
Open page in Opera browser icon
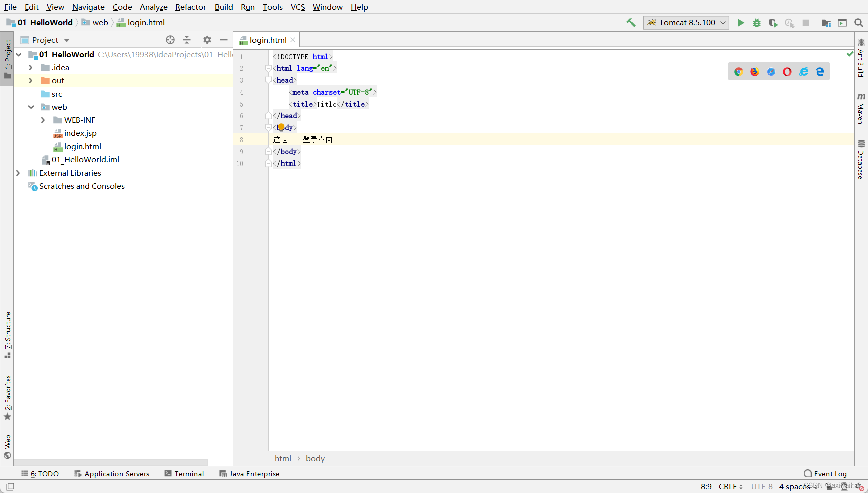787,72
